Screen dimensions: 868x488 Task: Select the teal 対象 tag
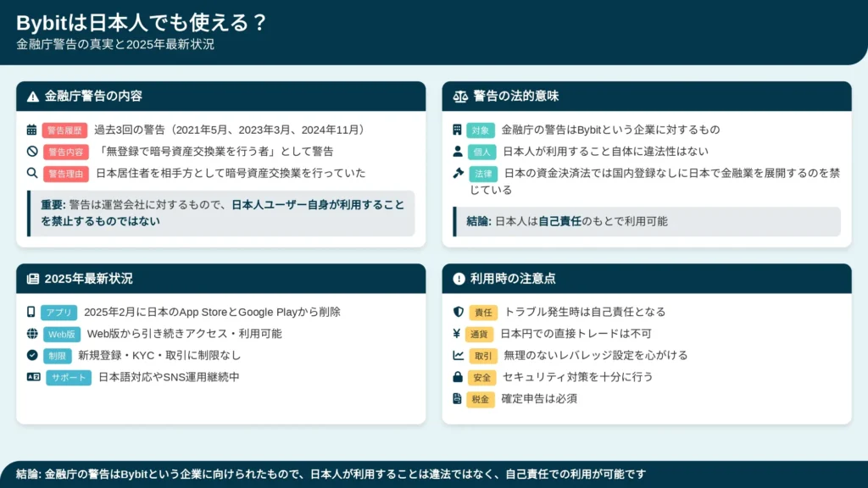pyautogui.click(x=481, y=130)
